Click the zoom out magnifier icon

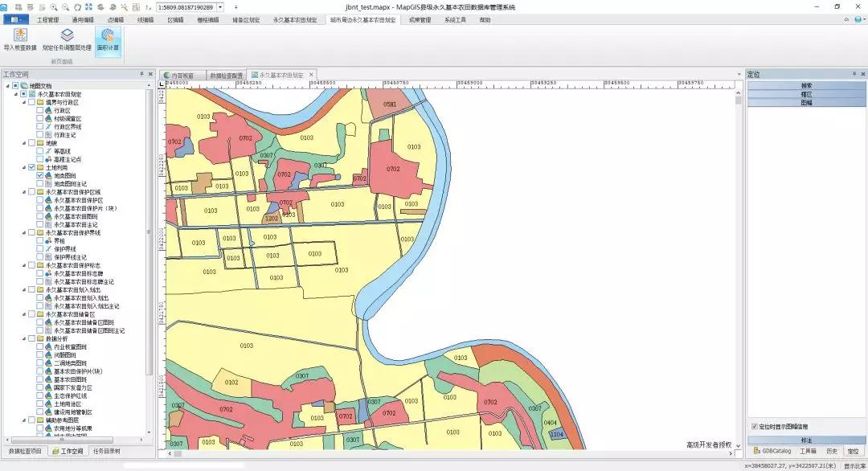(65, 6)
